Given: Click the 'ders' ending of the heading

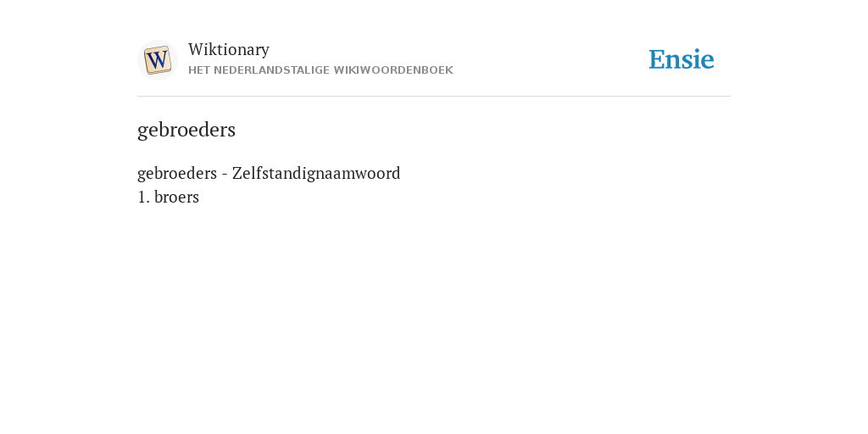Looking at the screenshot, I should tap(218, 130).
